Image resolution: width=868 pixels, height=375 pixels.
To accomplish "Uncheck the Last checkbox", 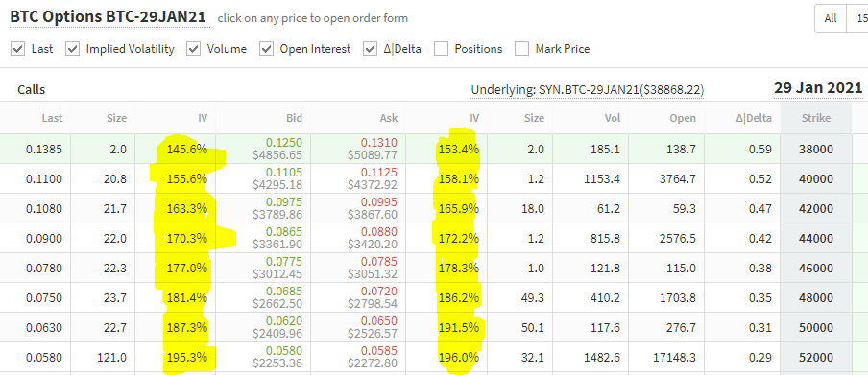I will pos(18,49).
